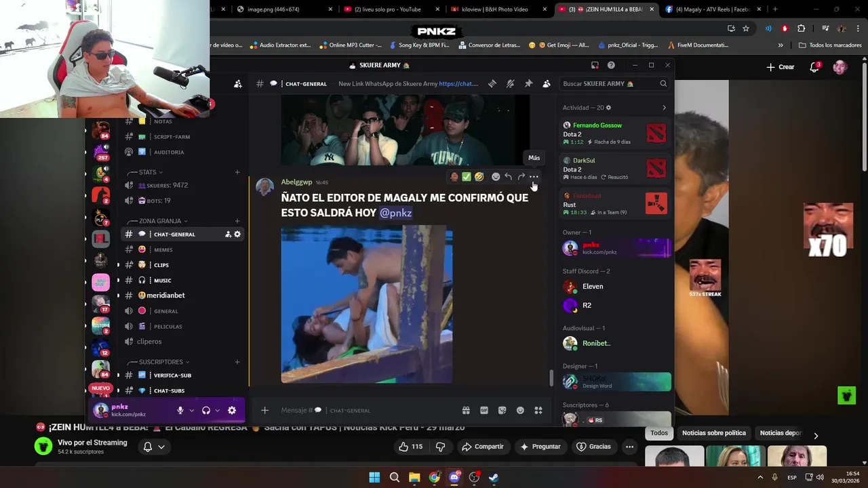Select Todos filter chip on YouTube

tap(659, 433)
